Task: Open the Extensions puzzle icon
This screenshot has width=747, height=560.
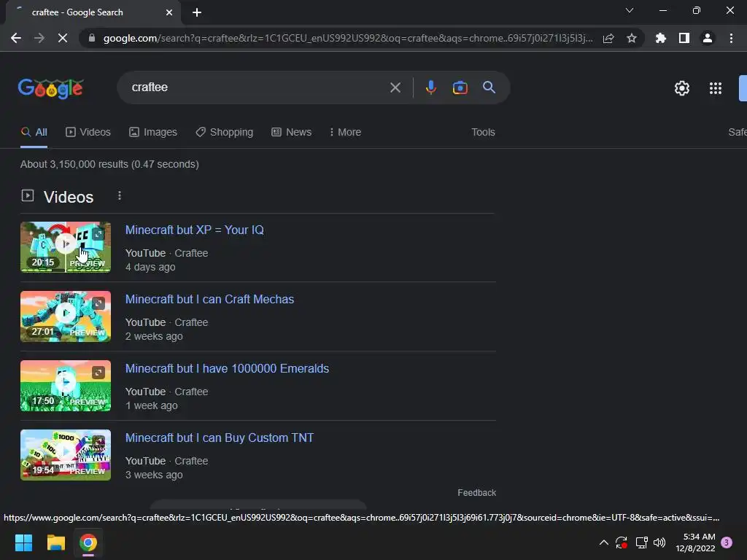Action: click(660, 38)
